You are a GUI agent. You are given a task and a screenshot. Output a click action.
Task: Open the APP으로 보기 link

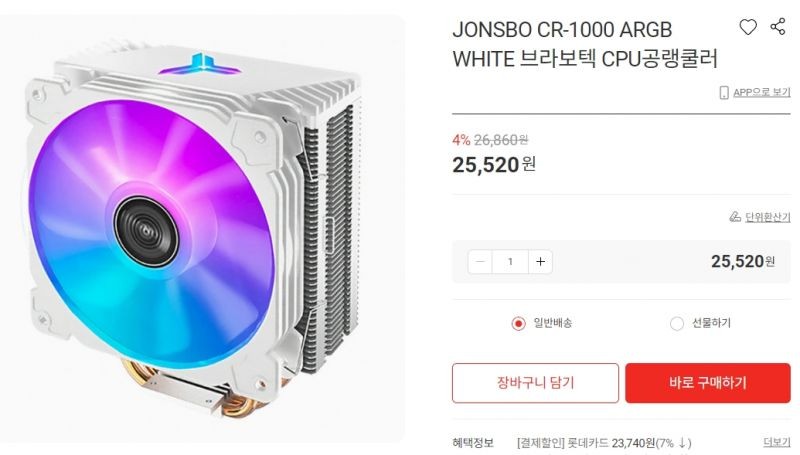(x=762, y=92)
